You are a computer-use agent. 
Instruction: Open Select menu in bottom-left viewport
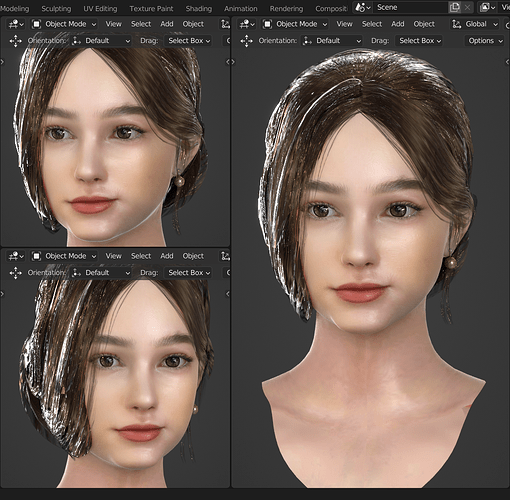click(141, 256)
